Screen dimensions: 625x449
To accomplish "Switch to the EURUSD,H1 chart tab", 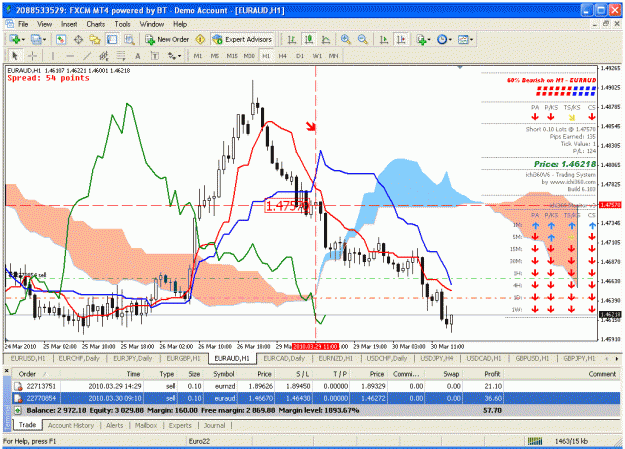I will (28, 358).
